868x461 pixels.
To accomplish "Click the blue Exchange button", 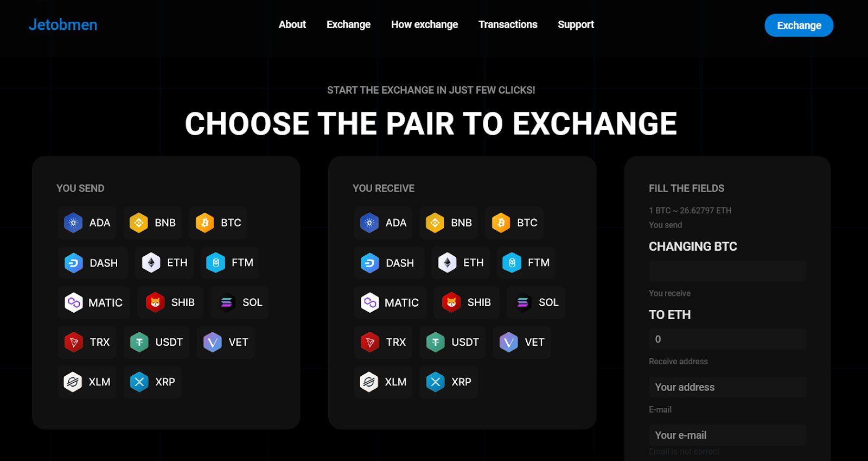I will [799, 26].
